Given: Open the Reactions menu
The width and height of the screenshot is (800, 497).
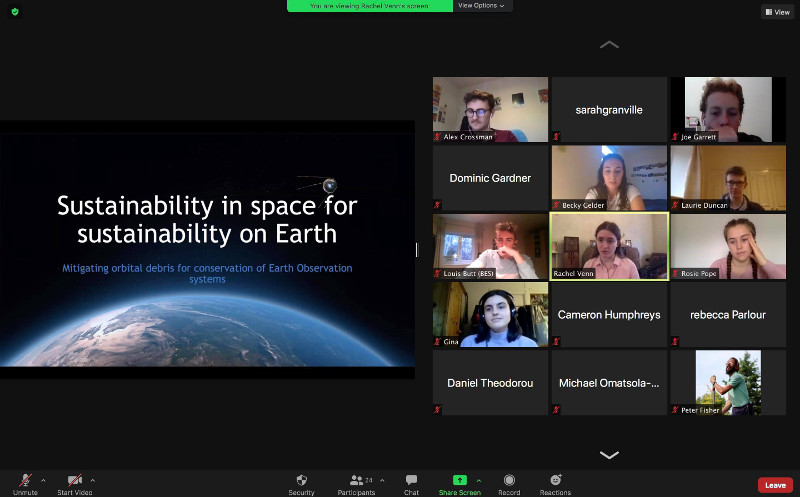Looking at the screenshot, I should 555,481.
